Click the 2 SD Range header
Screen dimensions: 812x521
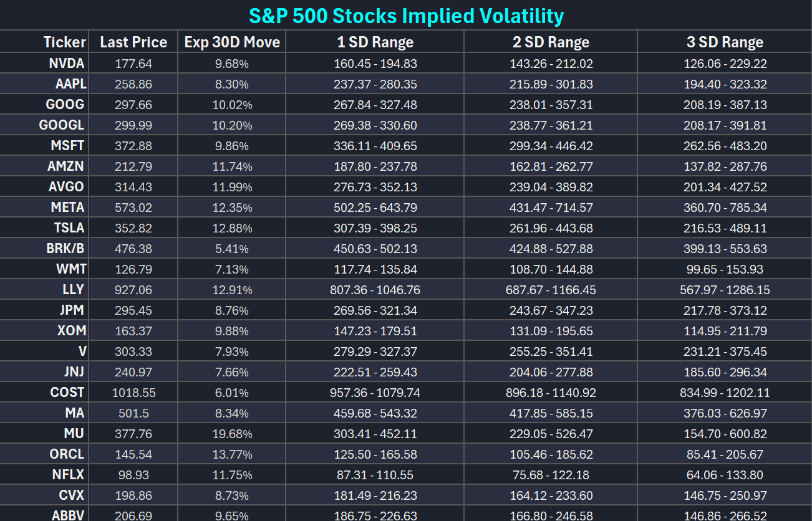point(551,42)
